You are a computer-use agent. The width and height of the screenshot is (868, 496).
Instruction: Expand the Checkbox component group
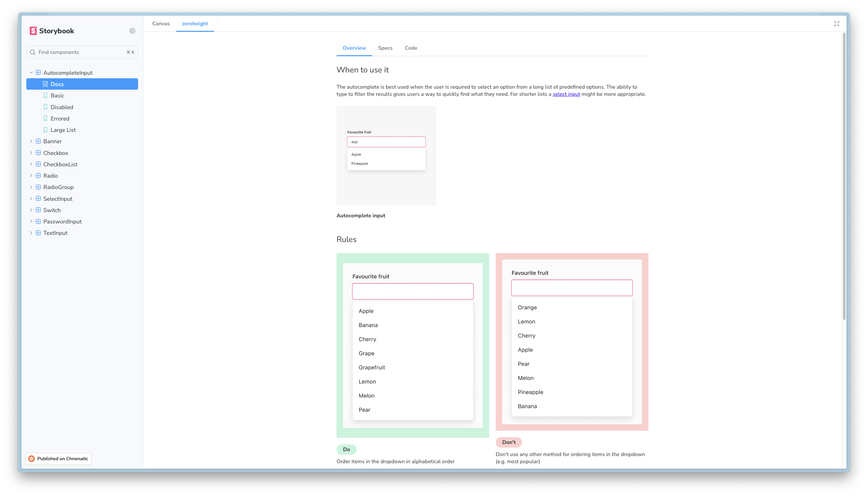click(x=31, y=153)
